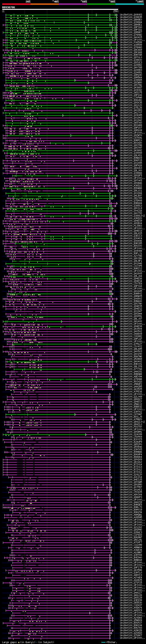The image size is (146, 644).
Task: Click UniRef100_Q9SQF5 label
Action: pos(131,175)
